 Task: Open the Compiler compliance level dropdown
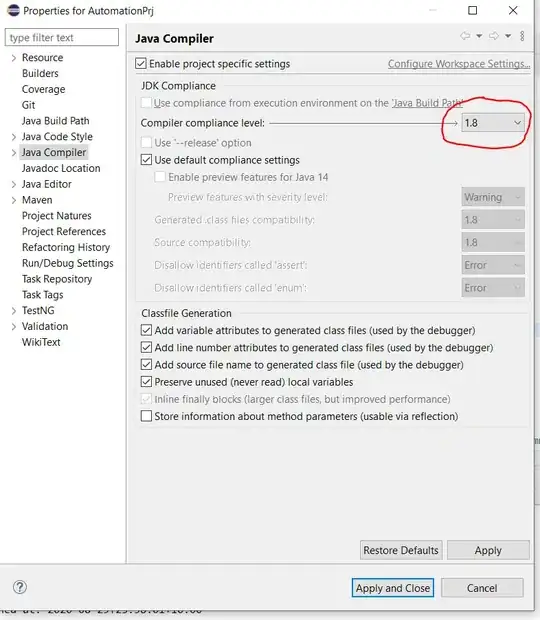(x=493, y=123)
